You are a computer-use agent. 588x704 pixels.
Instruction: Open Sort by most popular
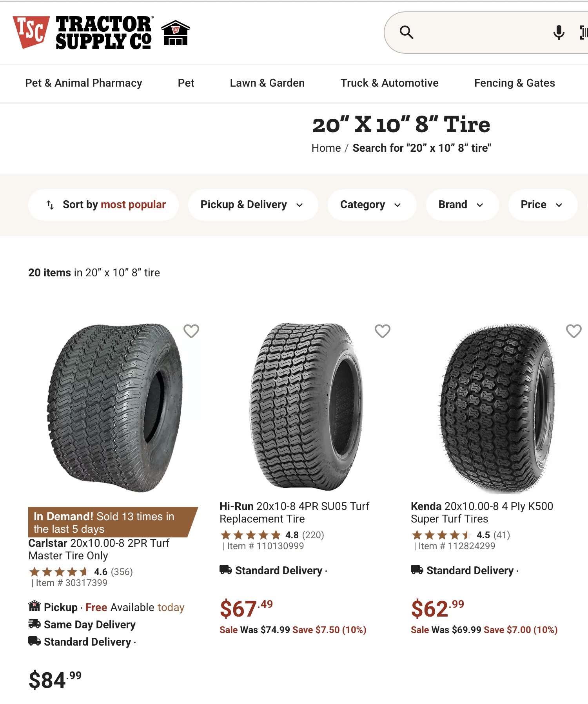pos(103,205)
